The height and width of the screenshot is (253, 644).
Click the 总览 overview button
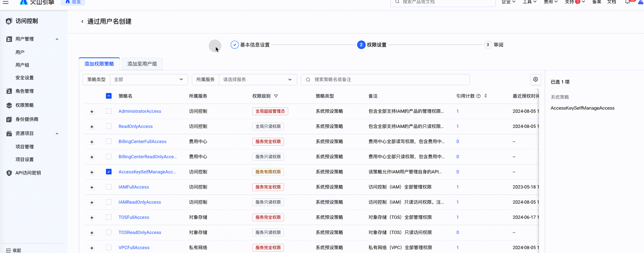[x=73, y=2]
